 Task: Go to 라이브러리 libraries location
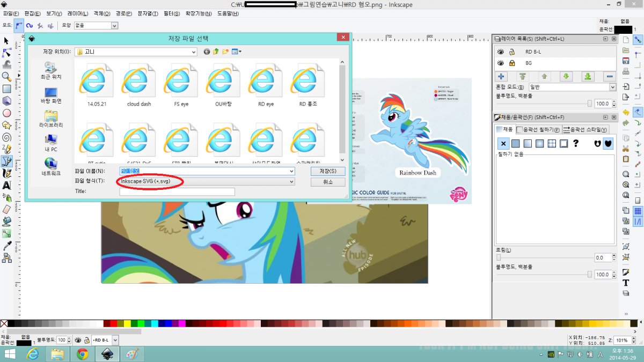tap(51, 119)
